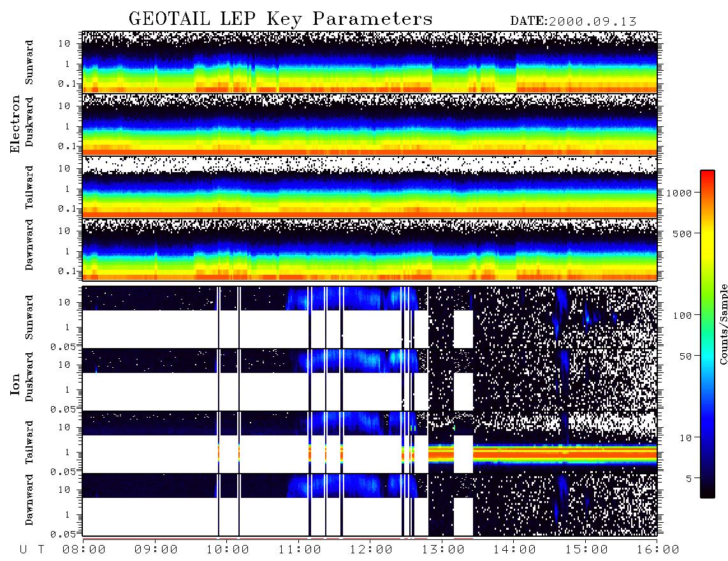728x561 pixels.
Task: Select the 10:00 time tick label
Action: (227, 550)
